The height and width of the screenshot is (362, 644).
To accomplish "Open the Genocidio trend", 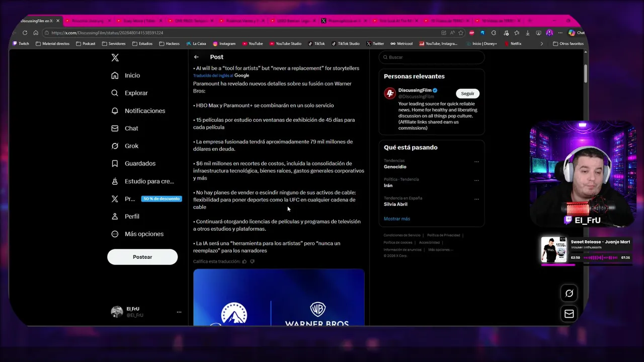I will [x=395, y=166].
